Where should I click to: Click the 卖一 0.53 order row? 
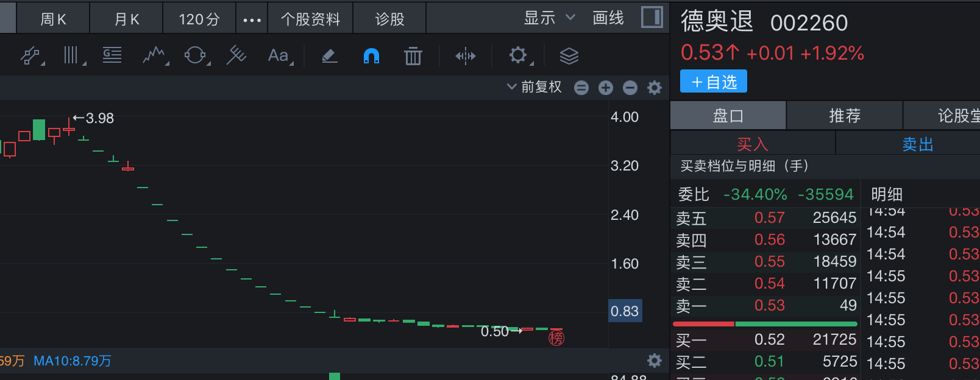tap(765, 305)
